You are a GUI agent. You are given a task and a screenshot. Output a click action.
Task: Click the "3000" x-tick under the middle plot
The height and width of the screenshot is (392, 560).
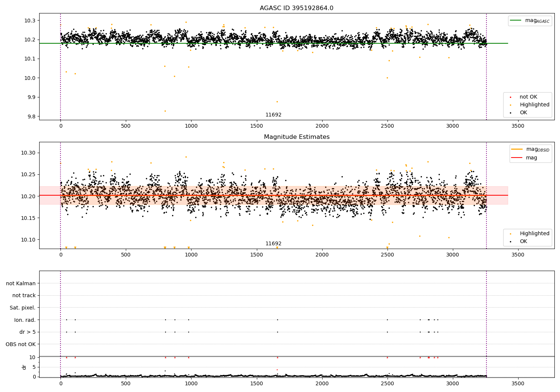452,255
